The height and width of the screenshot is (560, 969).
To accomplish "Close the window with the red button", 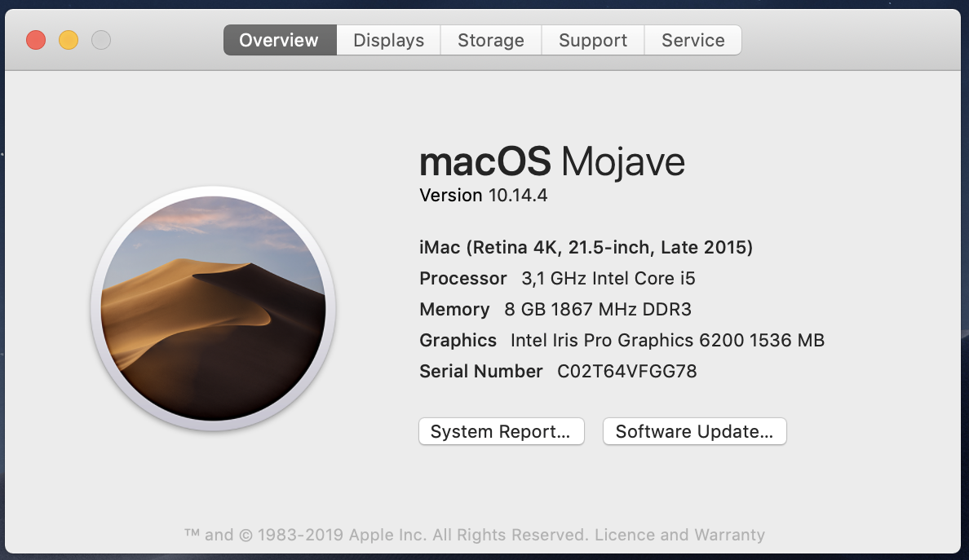I will click(36, 40).
